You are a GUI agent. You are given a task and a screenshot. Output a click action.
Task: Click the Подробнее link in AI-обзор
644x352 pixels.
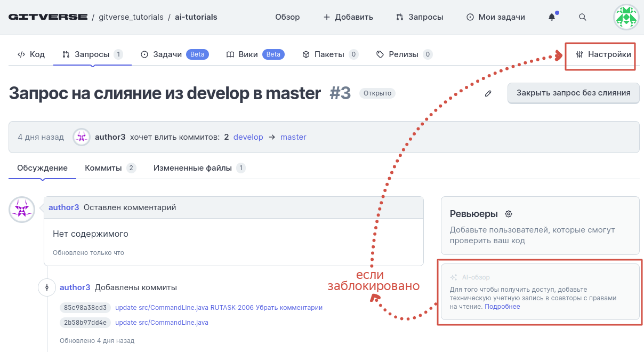point(502,307)
